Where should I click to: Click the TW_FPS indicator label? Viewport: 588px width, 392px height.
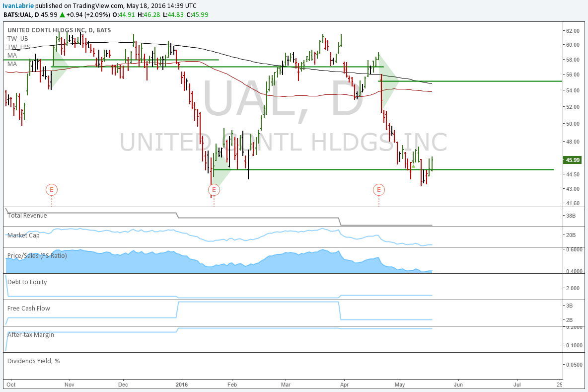(18, 47)
